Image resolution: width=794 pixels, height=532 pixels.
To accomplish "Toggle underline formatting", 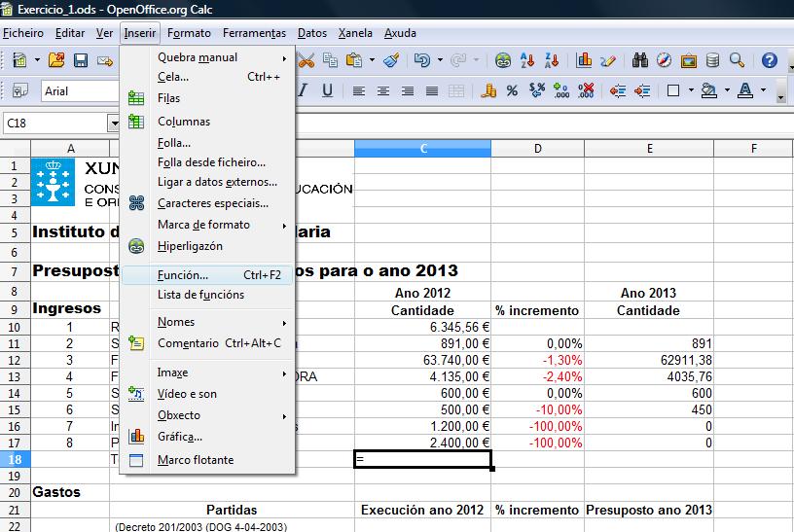I will (x=328, y=91).
